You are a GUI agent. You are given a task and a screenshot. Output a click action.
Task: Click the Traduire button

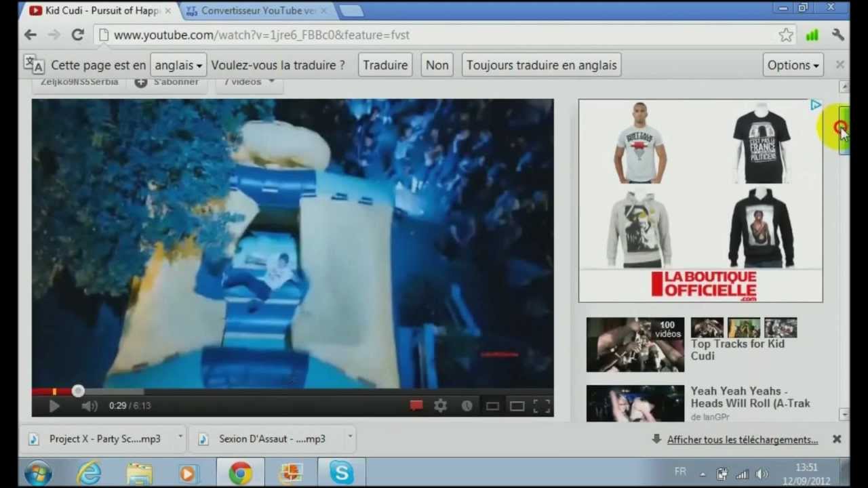[x=385, y=65]
